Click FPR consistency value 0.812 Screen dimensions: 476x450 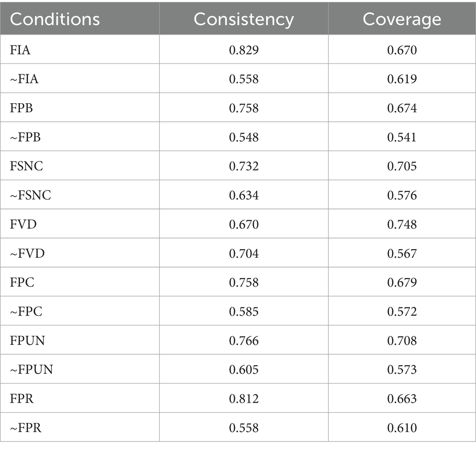point(243,399)
